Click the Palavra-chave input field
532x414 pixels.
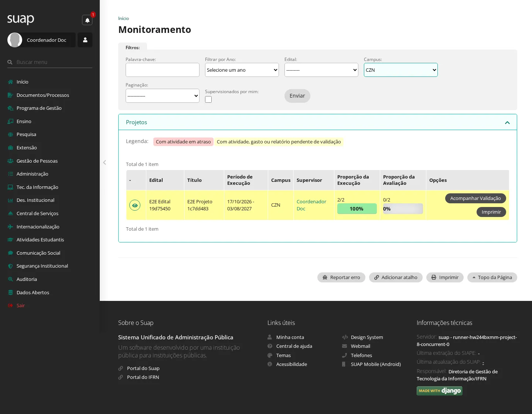[x=163, y=70]
